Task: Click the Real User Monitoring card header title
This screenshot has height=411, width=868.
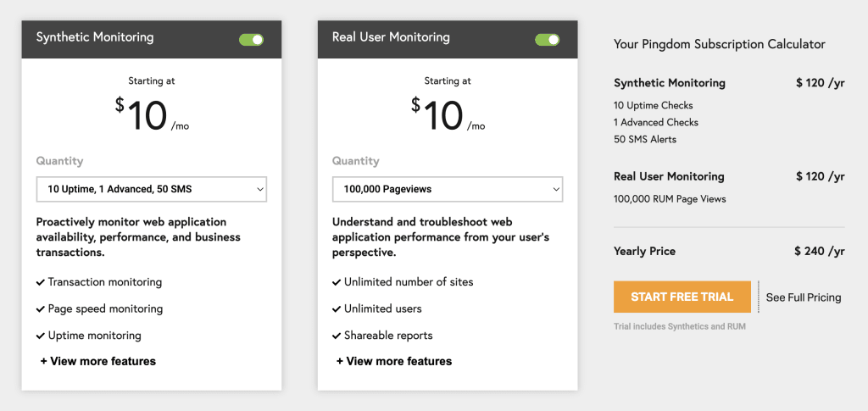Action: coord(391,37)
